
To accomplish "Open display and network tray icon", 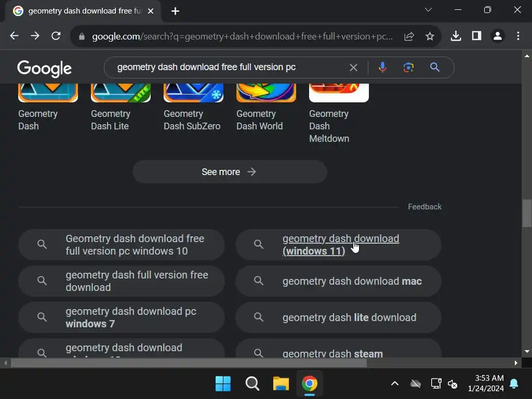I will click(x=436, y=384).
